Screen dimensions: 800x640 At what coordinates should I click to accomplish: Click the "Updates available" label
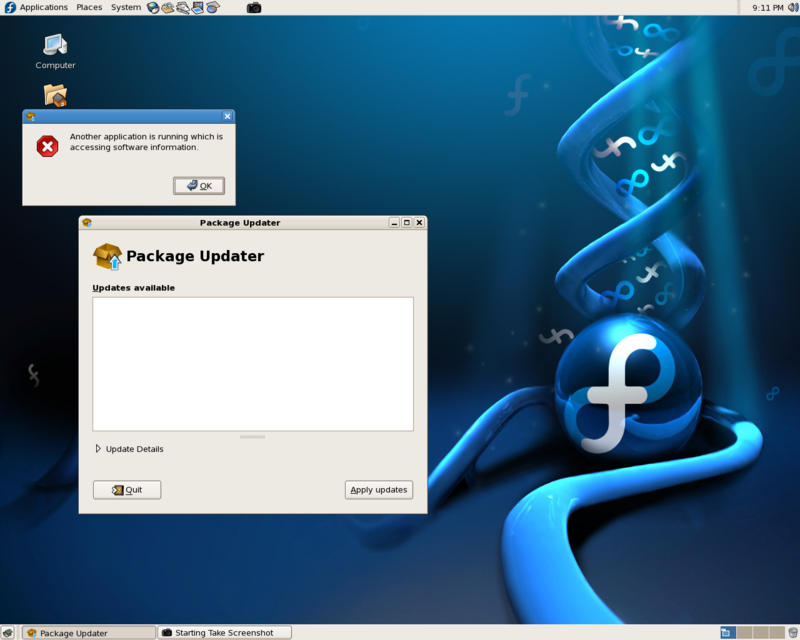pos(133,288)
